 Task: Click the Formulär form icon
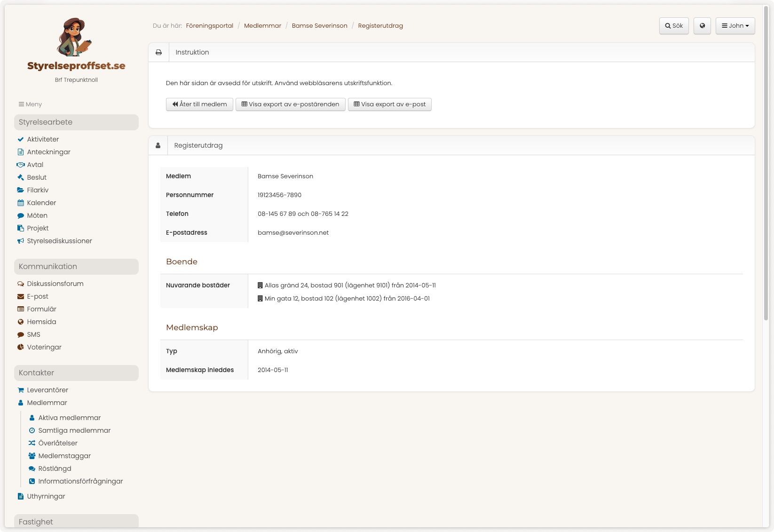coord(21,309)
